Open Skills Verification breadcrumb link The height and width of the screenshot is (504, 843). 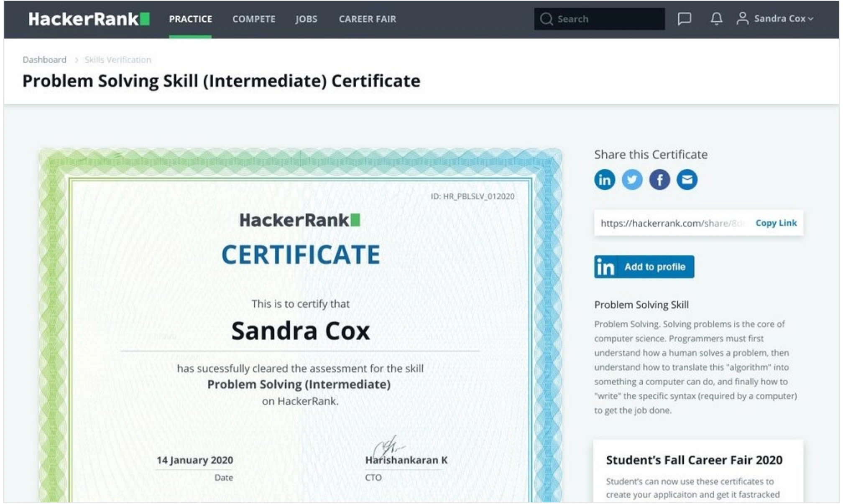click(118, 60)
